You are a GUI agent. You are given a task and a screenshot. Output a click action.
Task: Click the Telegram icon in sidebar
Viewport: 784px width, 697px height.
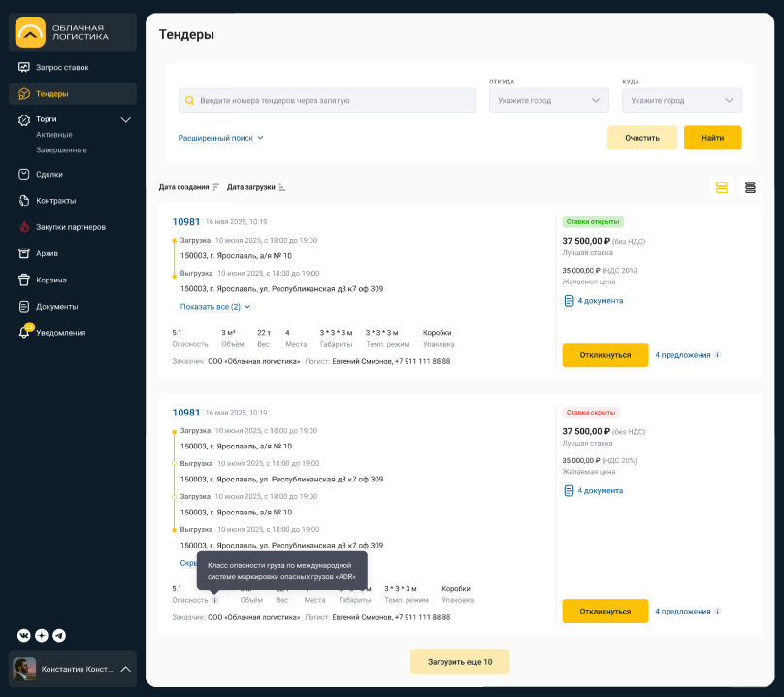coord(59,635)
